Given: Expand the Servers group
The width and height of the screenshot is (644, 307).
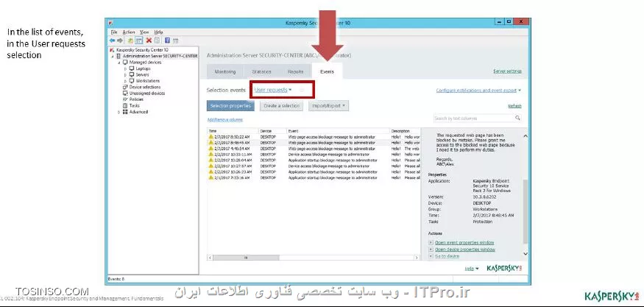Looking at the screenshot, I should click(125, 75).
